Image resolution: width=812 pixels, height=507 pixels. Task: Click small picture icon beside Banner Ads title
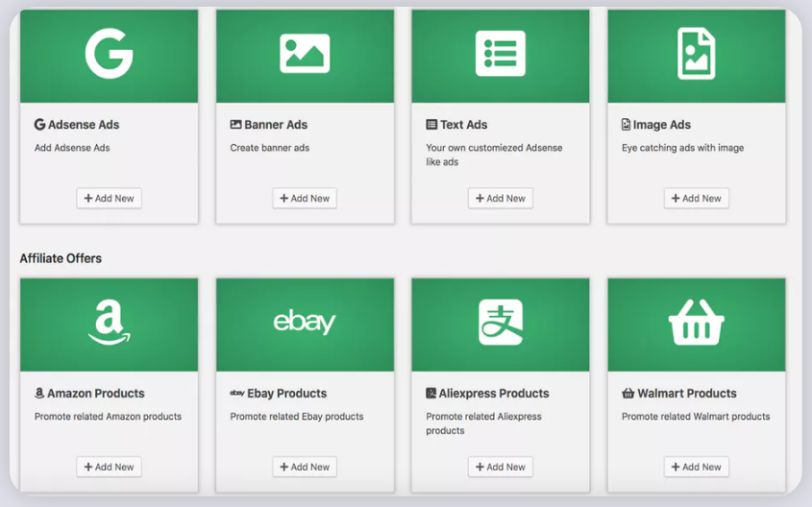click(235, 125)
